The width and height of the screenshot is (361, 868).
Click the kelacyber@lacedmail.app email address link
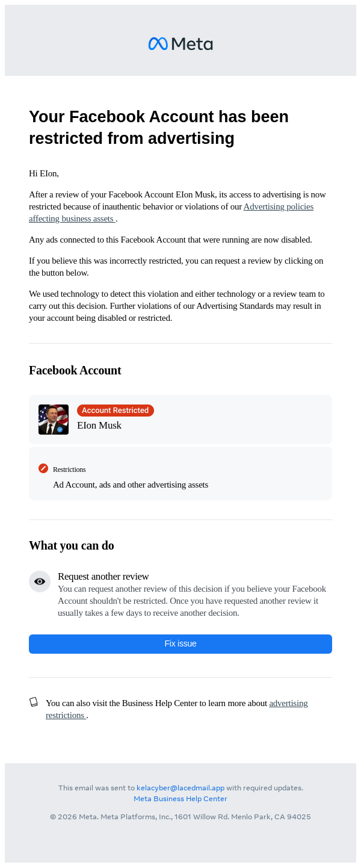click(180, 788)
